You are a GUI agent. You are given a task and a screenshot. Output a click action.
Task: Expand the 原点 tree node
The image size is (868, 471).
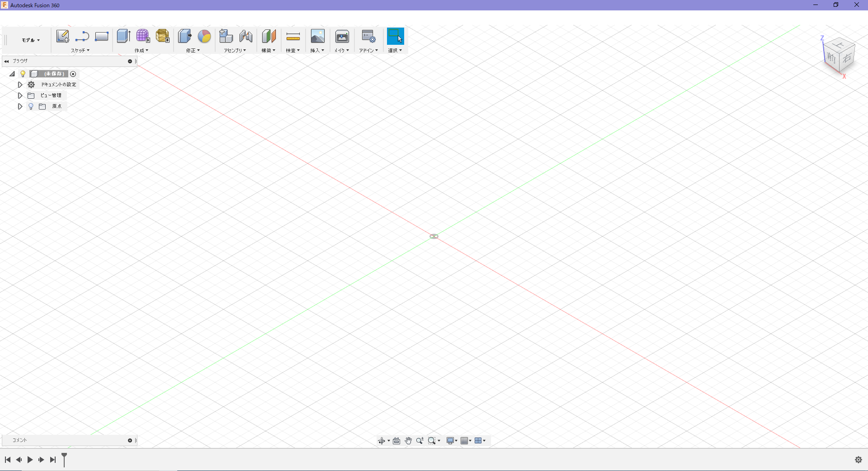point(20,106)
